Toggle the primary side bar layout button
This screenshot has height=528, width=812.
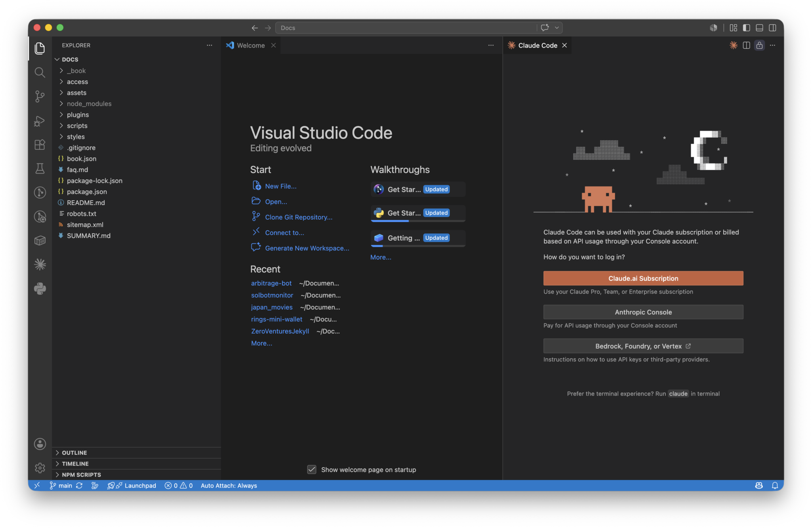point(747,28)
